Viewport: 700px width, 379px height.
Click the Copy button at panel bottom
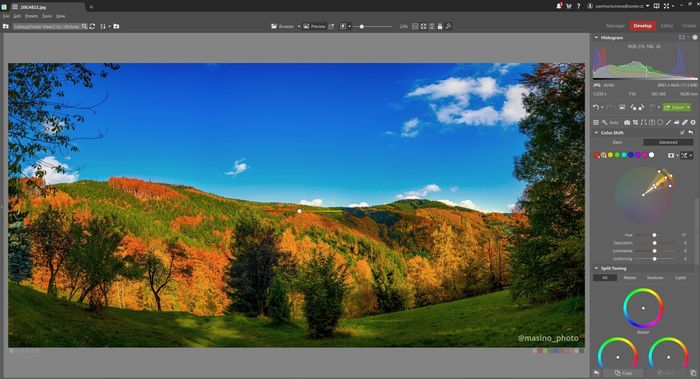pos(623,373)
